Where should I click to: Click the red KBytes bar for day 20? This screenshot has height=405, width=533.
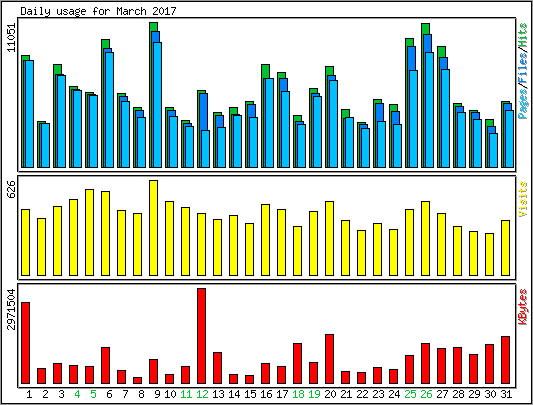(329, 359)
